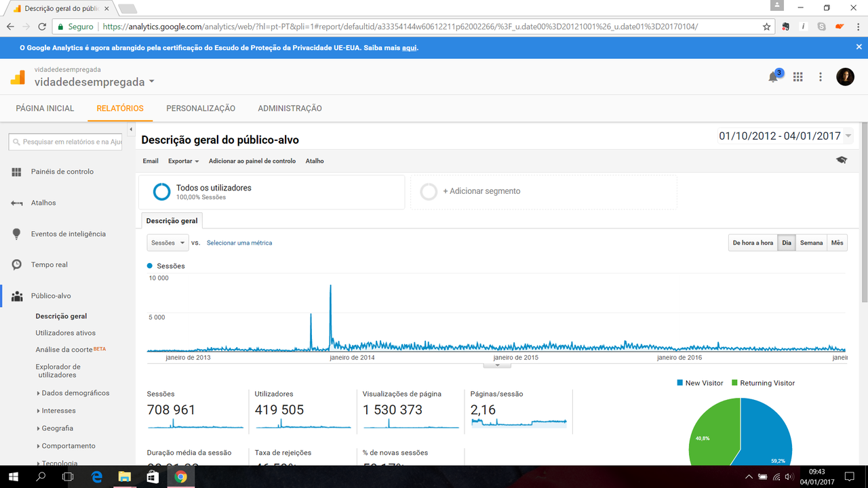
Task: Open the Sessões metric dropdown
Action: point(167,243)
